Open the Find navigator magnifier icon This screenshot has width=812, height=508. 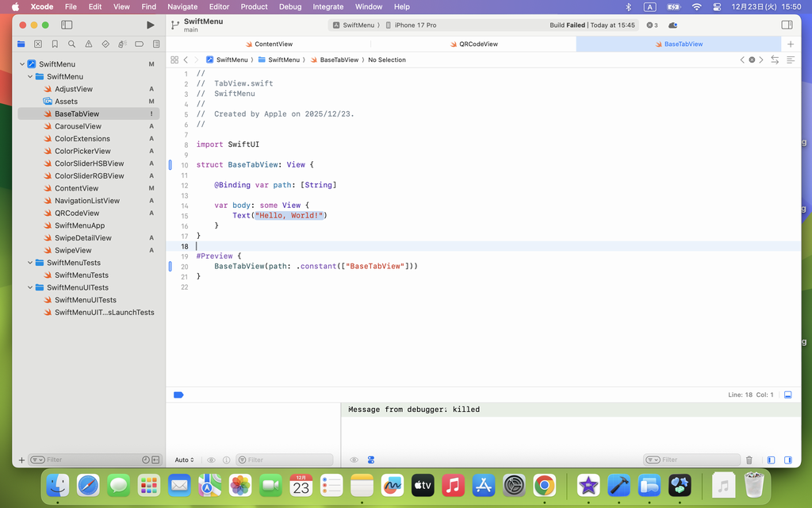pos(71,44)
